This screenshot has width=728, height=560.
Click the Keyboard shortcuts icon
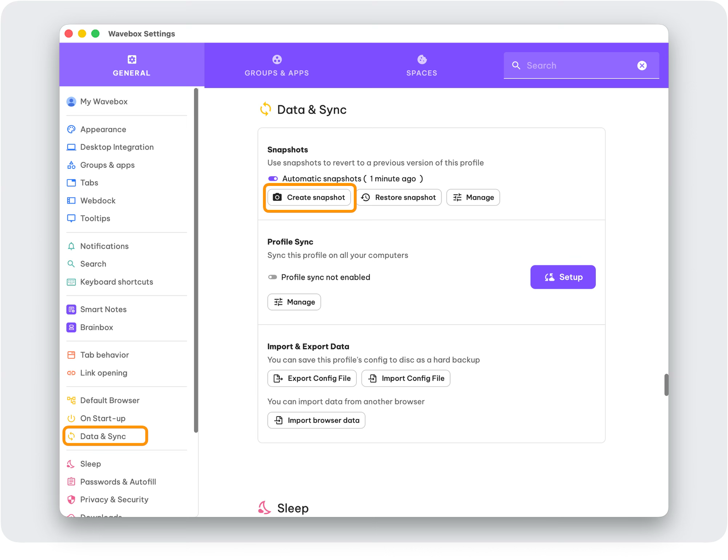(71, 282)
